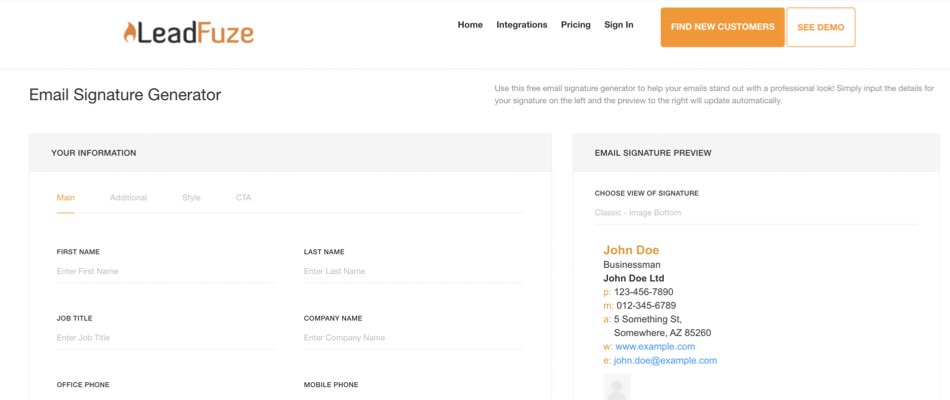Go to the Integrations page
Viewport: 950px width, 400px height.
[522, 25]
